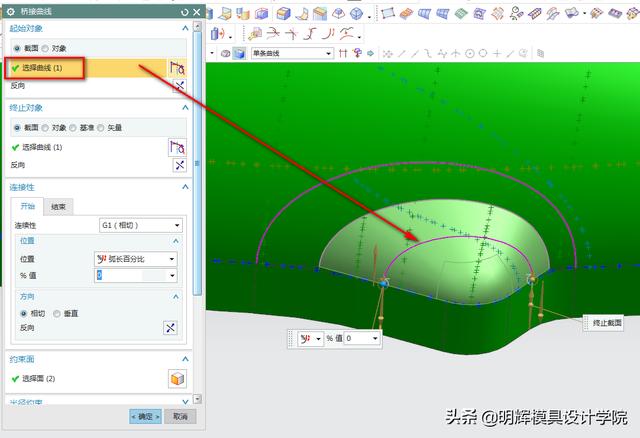Click the reset dialog icon in title bar
Viewport: 640px width, 438px height.
click(x=185, y=12)
